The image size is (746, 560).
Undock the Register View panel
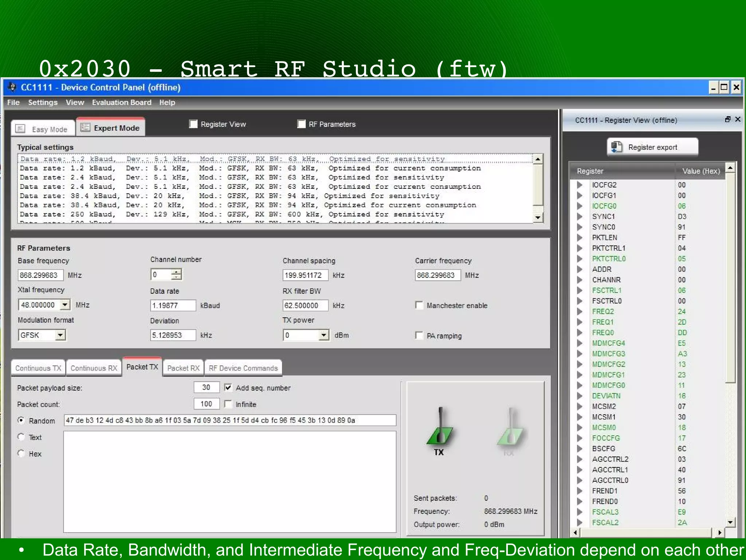tap(727, 119)
